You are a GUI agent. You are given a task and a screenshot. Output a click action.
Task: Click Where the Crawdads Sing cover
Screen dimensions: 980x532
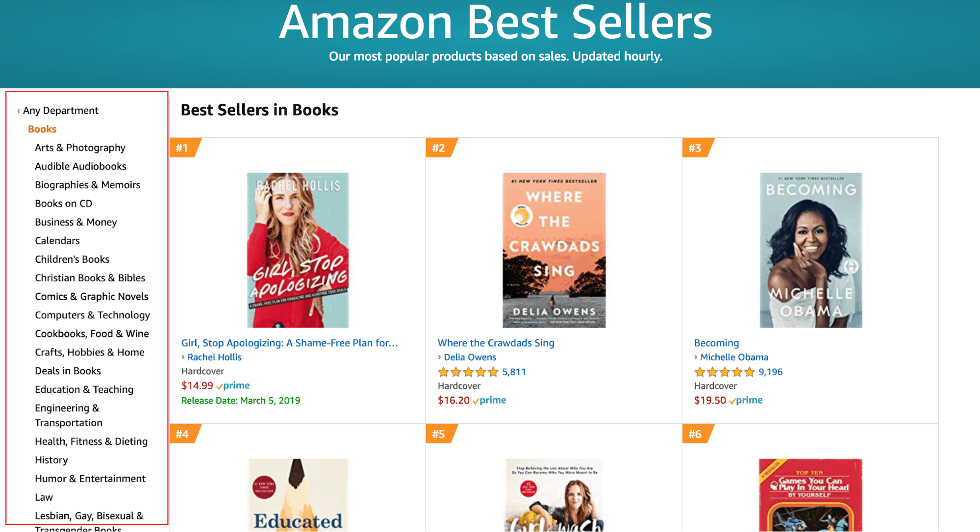coord(554,250)
